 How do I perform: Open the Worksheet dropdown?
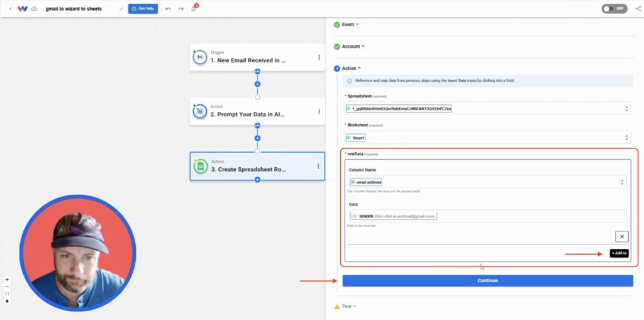(x=487, y=138)
